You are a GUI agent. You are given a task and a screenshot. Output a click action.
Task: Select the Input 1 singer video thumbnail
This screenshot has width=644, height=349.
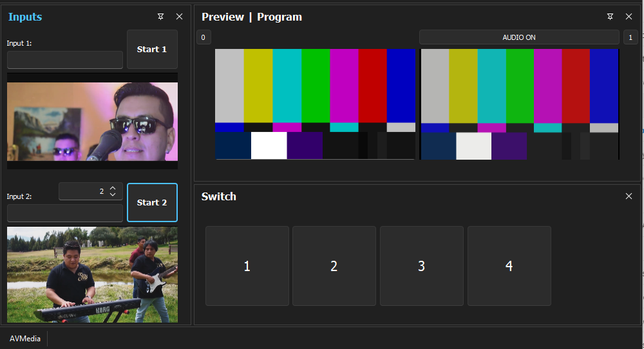tap(92, 121)
